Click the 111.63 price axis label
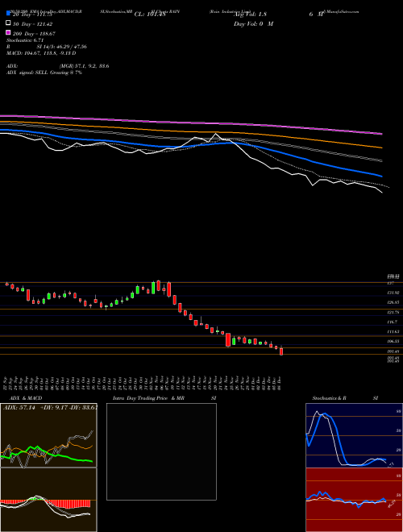This screenshot has width=403, height=532. click(x=393, y=331)
